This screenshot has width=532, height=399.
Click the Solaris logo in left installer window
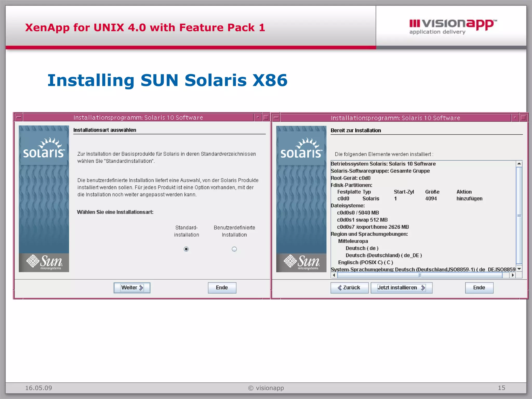[x=44, y=148]
